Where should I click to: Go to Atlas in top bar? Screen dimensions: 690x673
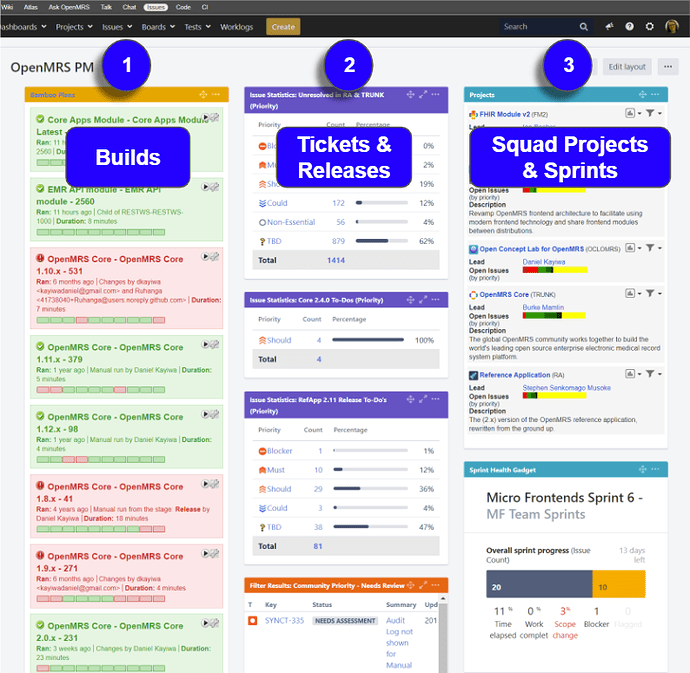tap(30, 7)
